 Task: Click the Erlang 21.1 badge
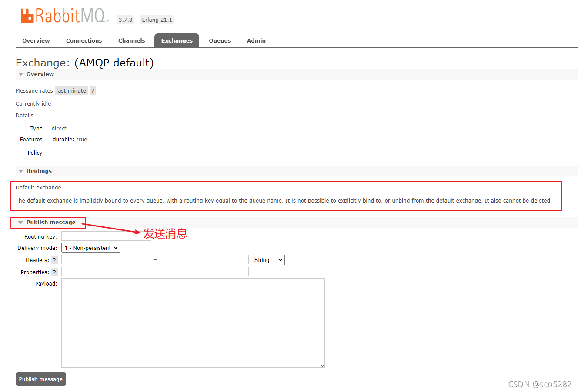(x=157, y=20)
